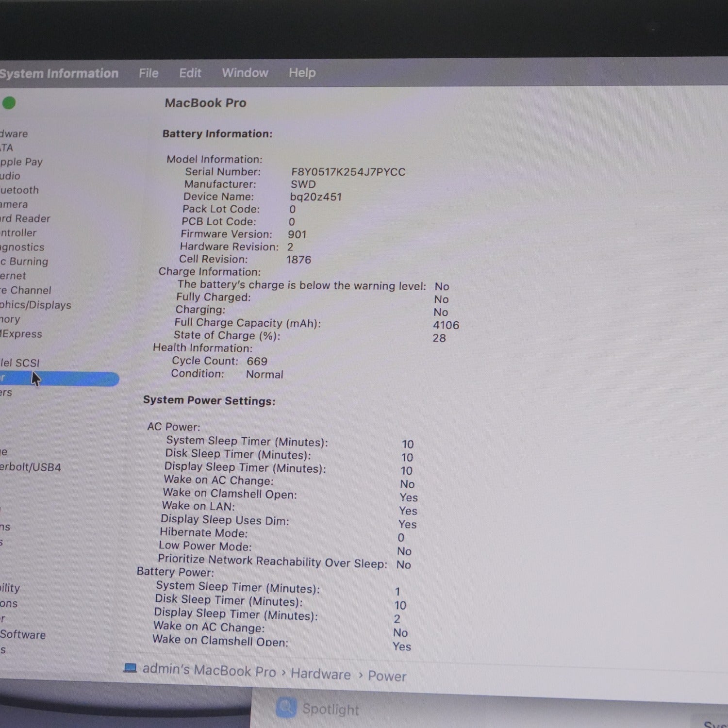Viewport: 728px width, 728px height.
Task: Click the Spotlight label below the window
Action: [331, 709]
